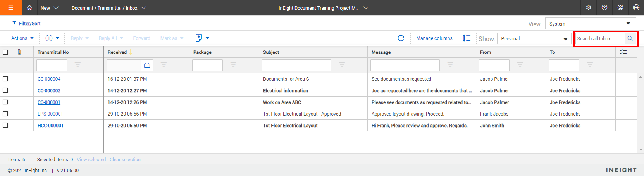This screenshot has height=176, width=644.
Task: Open the hamburger main menu
Action: pos(10,8)
